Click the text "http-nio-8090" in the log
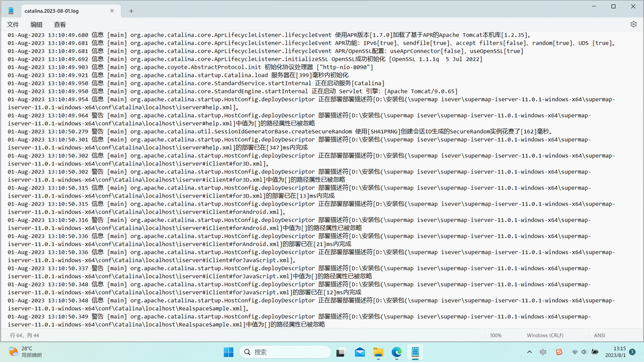 (x=346, y=67)
